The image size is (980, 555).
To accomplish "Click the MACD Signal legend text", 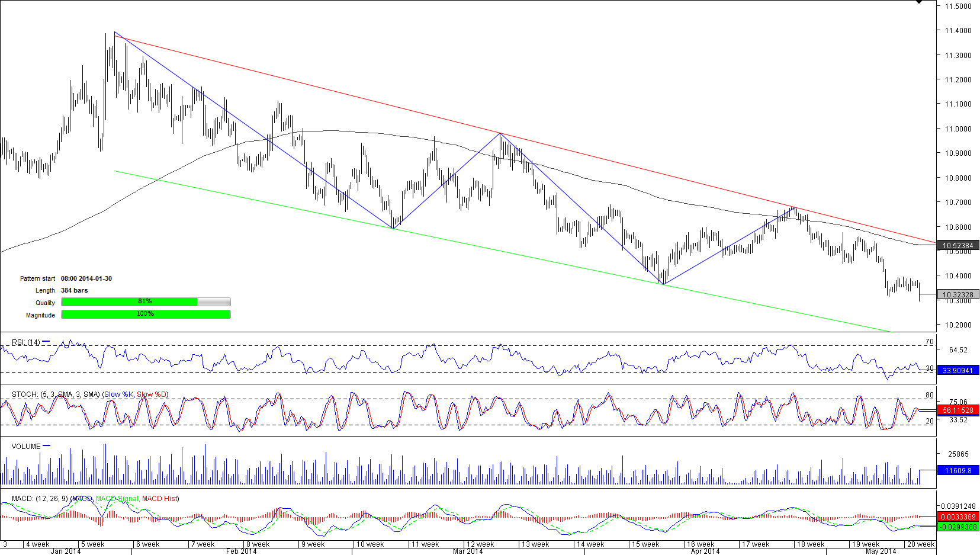I will tap(117, 499).
